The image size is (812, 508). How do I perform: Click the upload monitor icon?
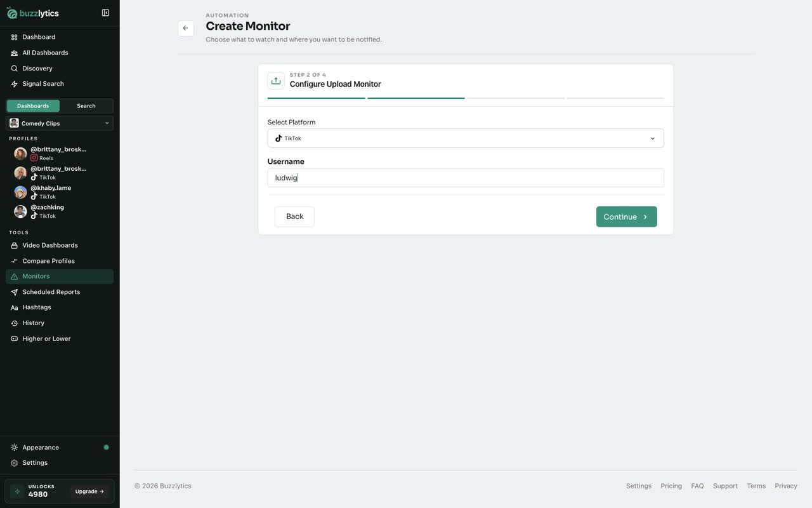276,81
